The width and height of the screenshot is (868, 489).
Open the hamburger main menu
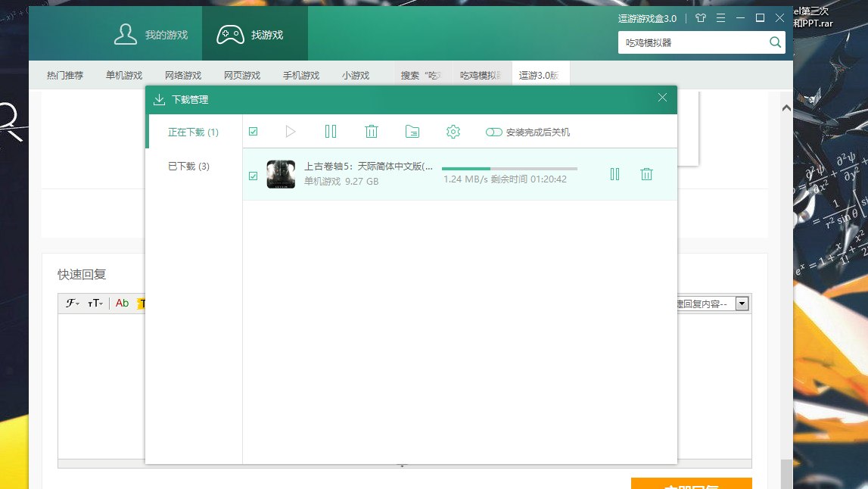click(720, 17)
